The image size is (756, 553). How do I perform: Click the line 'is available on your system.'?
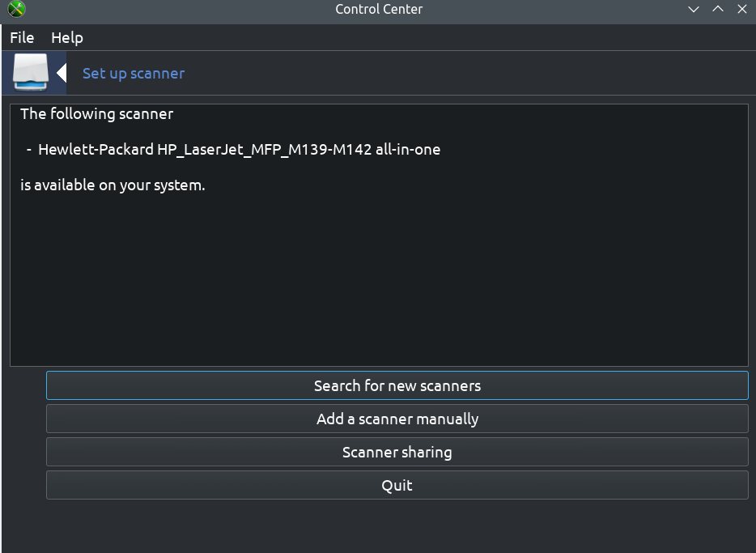pos(113,185)
